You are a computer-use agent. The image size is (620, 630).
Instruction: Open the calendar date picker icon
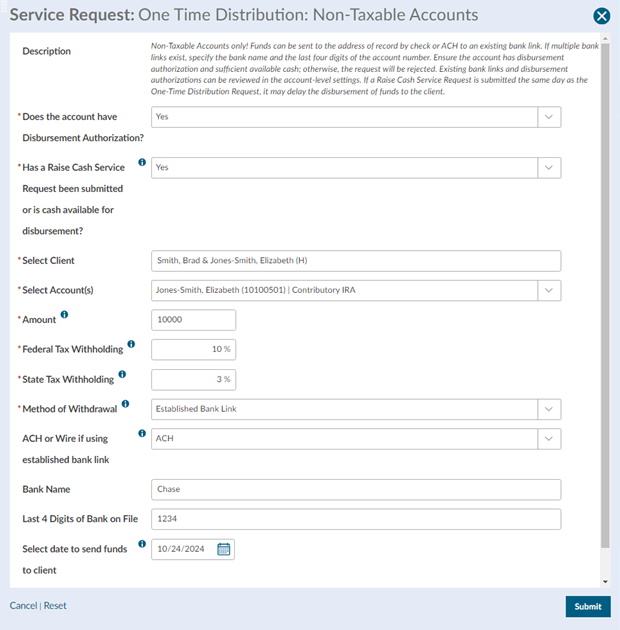224,549
